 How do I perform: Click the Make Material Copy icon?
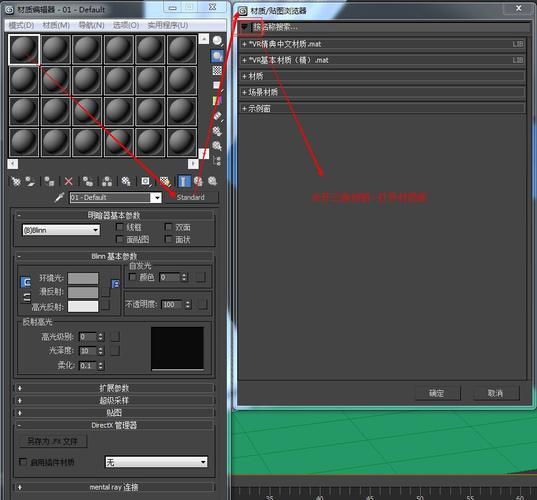88,182
